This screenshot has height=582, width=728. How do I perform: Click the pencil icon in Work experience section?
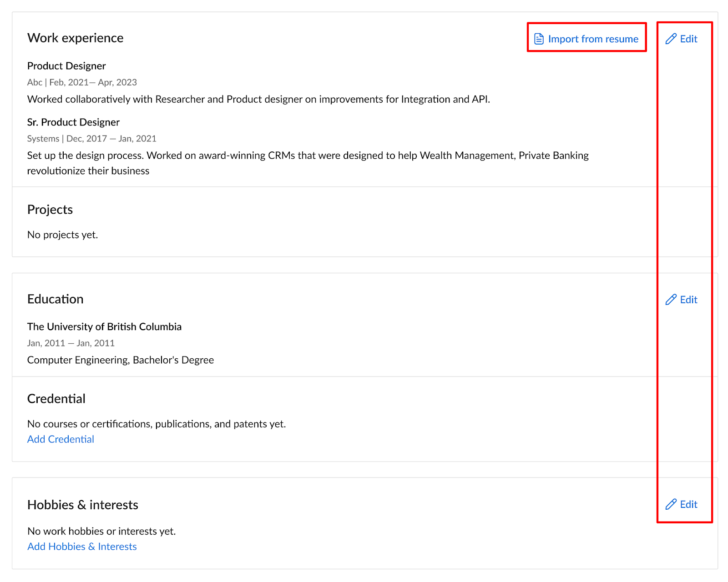pos(671,39)
